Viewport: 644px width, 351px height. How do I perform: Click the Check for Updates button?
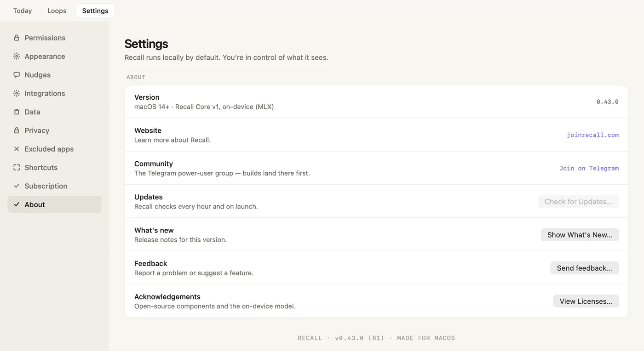[x=578, y=201]
